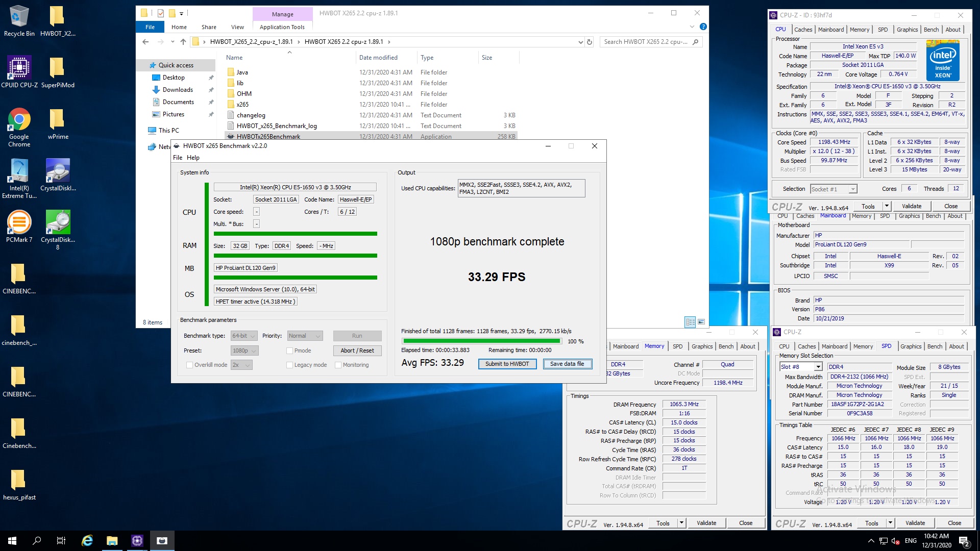This screenshot has height=551, width=980.
Task: Open HWBOT_X2 folder on desktop
Action: tap(58, 21)
